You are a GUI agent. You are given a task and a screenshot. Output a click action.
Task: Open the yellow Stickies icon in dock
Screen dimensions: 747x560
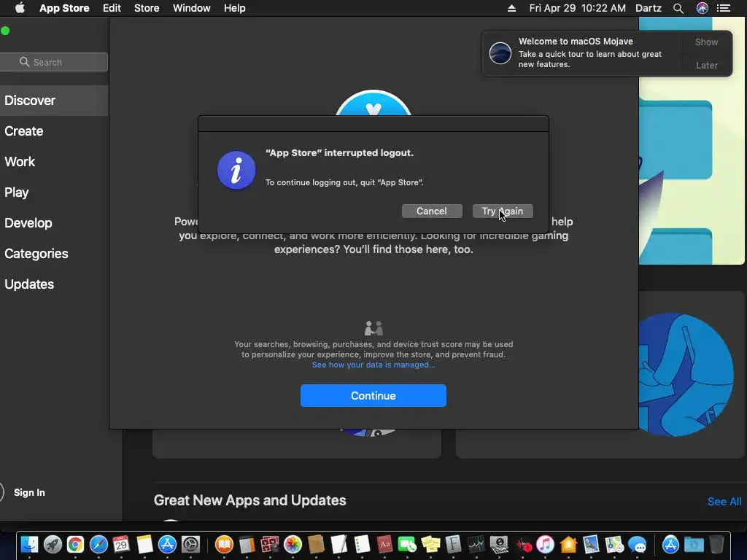click(430, 544)
